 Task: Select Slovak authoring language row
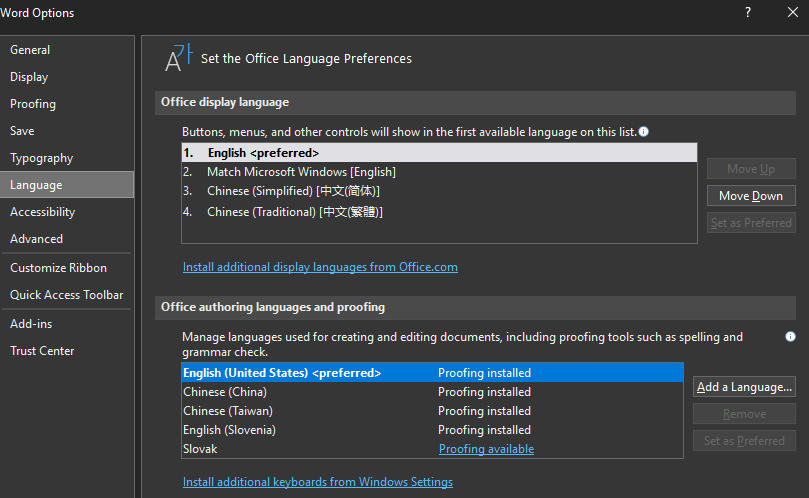pyautogui.click(x=432, y=449)
